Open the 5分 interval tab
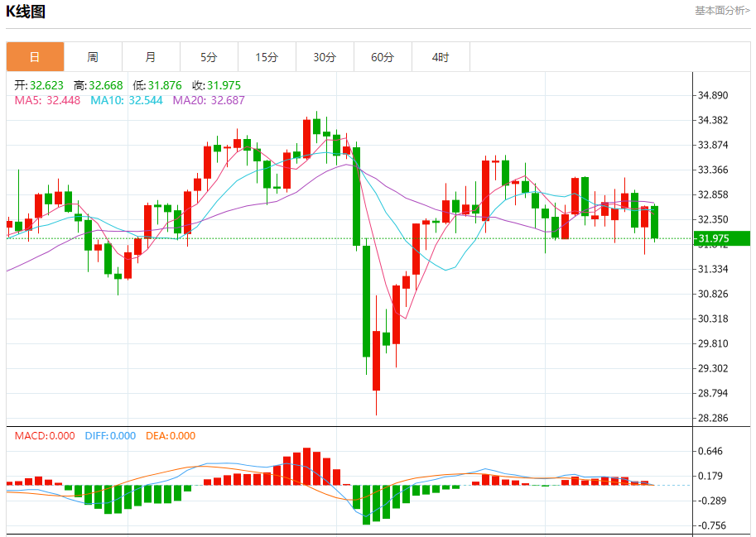The width and height of the screenshot is (756, 537). (x=209, y=57)
